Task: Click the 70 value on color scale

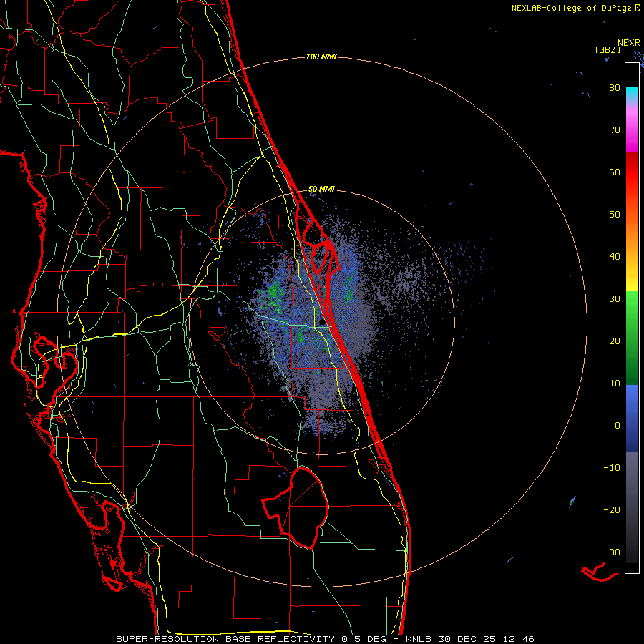Action: point(615,130)
